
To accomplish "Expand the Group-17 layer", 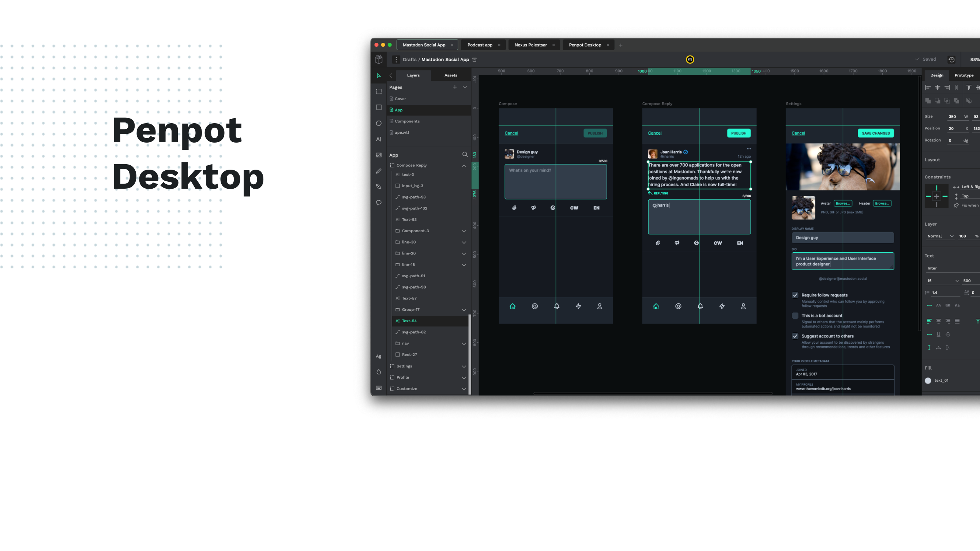I will 464,310.
